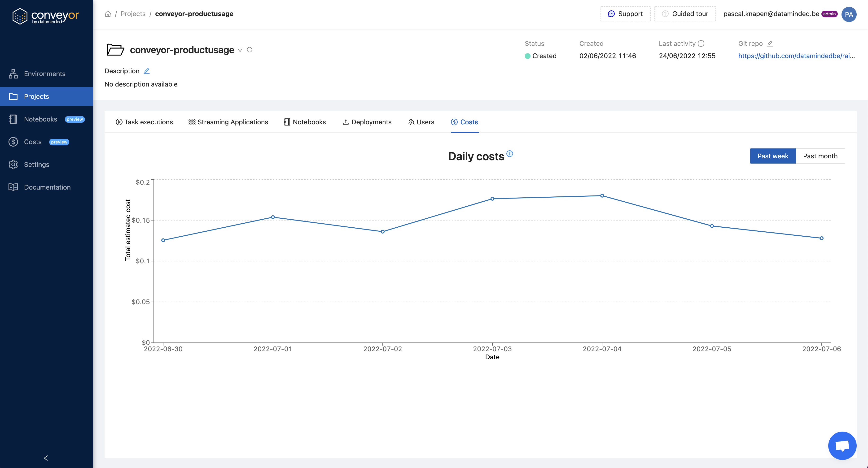Switch to the Deployments tab
The image size is (868, 468).
coord(367,122)
